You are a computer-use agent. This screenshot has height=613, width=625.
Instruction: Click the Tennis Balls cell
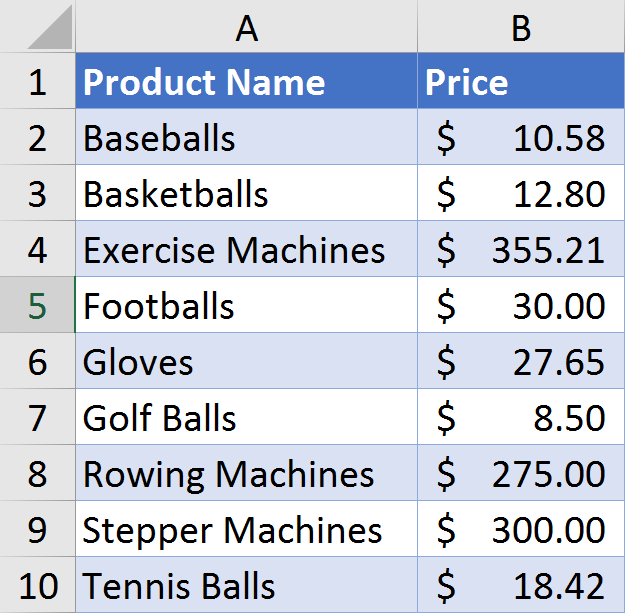pyautogui.click(x=246, y=586)
